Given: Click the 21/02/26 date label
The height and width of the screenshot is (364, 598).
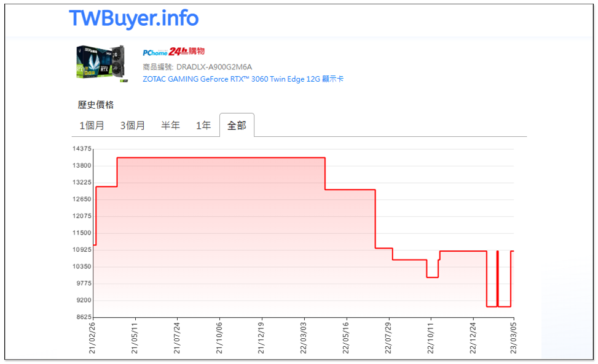Looking at the screenshot, I should [x=92, y=338].
